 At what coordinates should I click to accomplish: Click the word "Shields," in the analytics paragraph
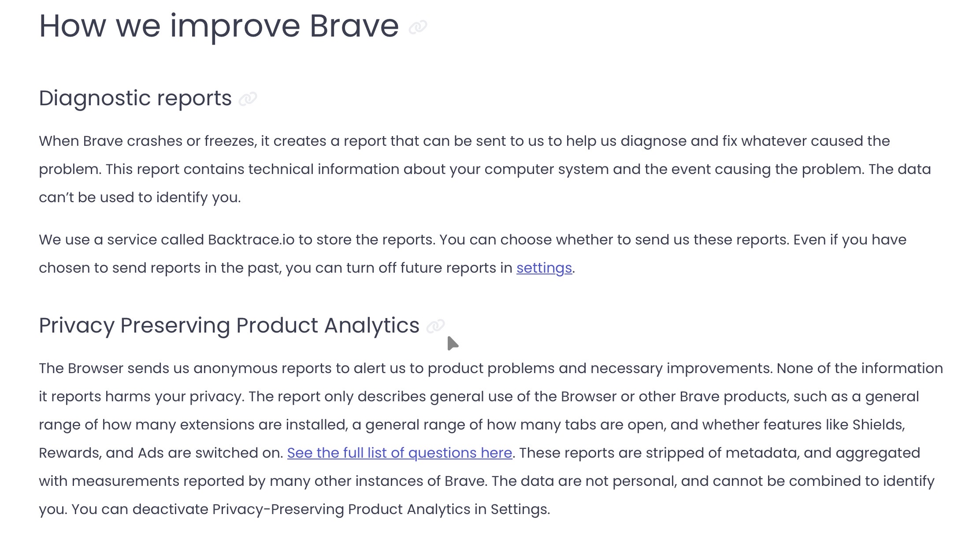878,425
